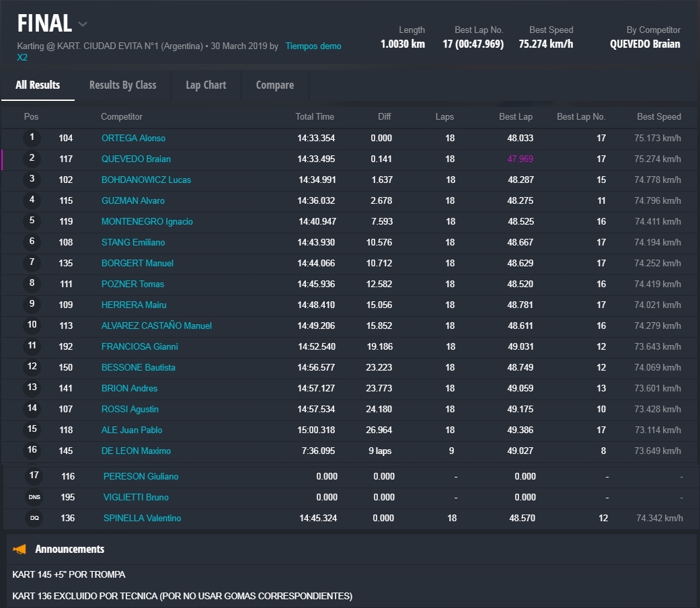Viewport: 700px width, 608px height.
Task: Click the position 1 badge icon
Action: (32, 138)
